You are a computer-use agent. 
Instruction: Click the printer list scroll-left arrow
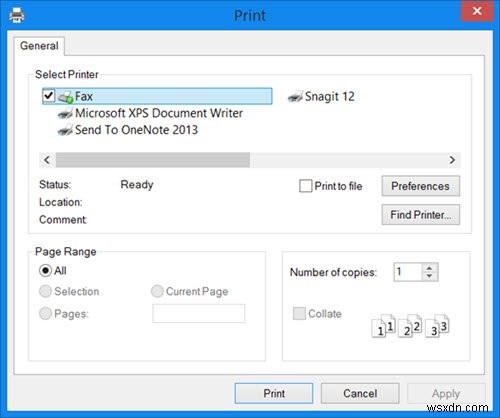click(x=47, y=160)
